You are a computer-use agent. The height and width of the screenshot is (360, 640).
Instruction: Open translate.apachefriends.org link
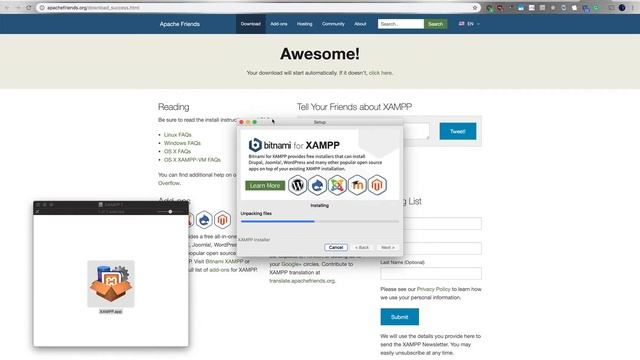click(302, 281)
